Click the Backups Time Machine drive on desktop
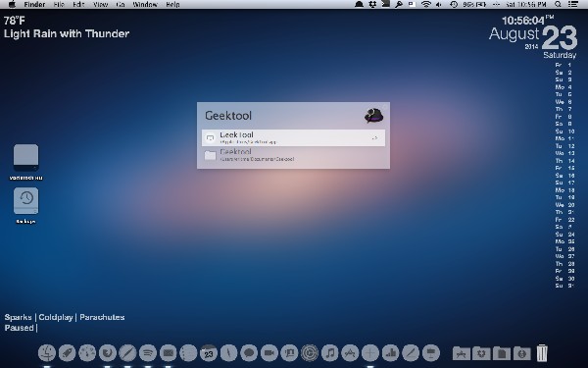The height and width of the screenshot is (368, 588). pos(25,205)
